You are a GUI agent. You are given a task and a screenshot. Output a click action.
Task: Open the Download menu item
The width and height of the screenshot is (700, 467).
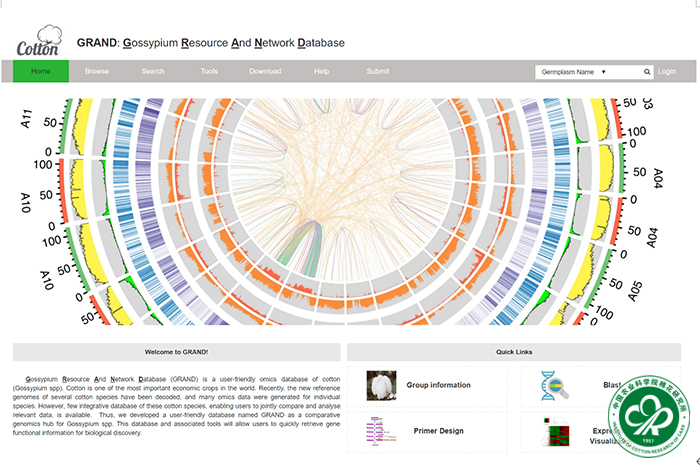click(x=265, y=72)
